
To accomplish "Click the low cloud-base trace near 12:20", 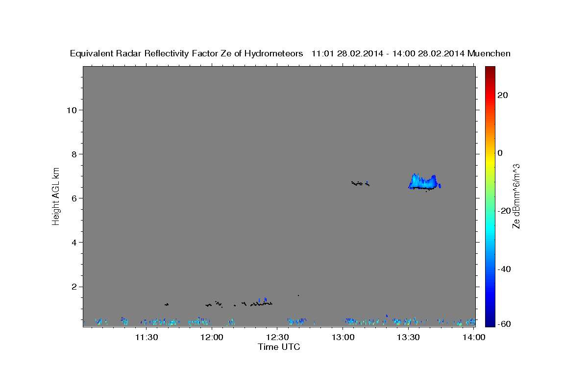I will point(261,303).
